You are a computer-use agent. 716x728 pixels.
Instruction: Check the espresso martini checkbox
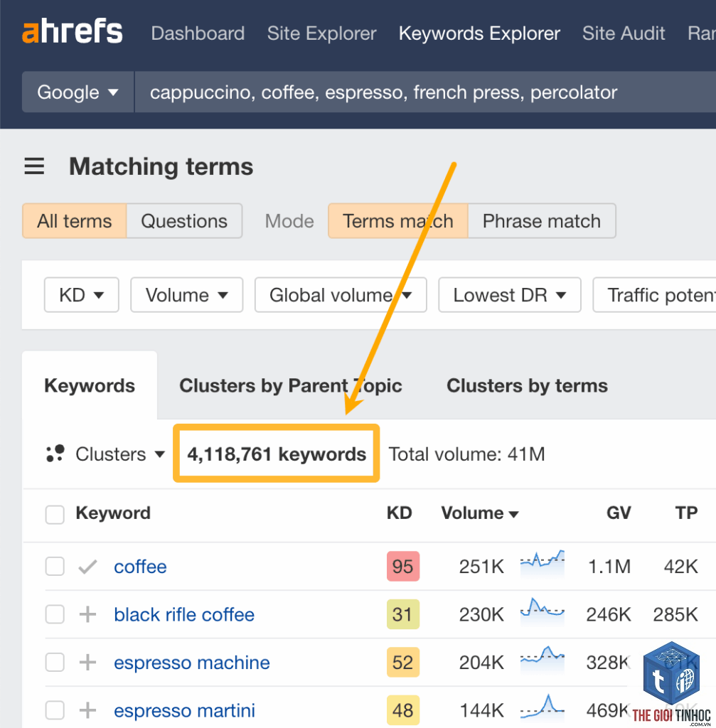tap(55, 710)
